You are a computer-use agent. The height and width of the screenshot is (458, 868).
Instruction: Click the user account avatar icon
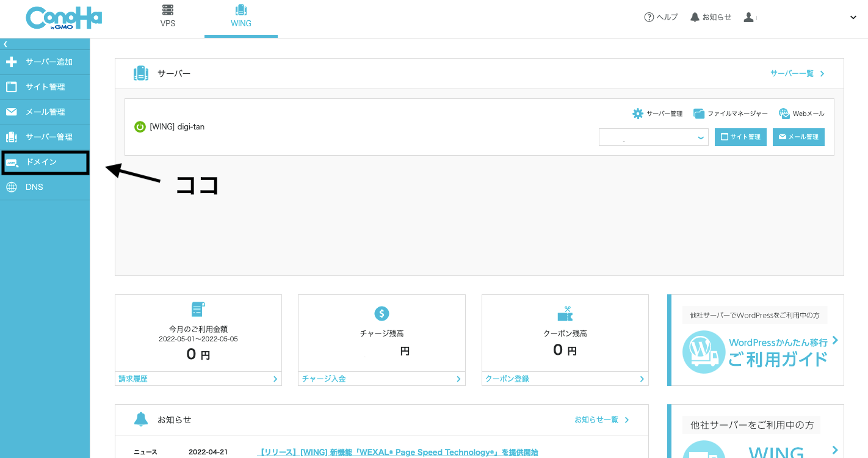749,17
